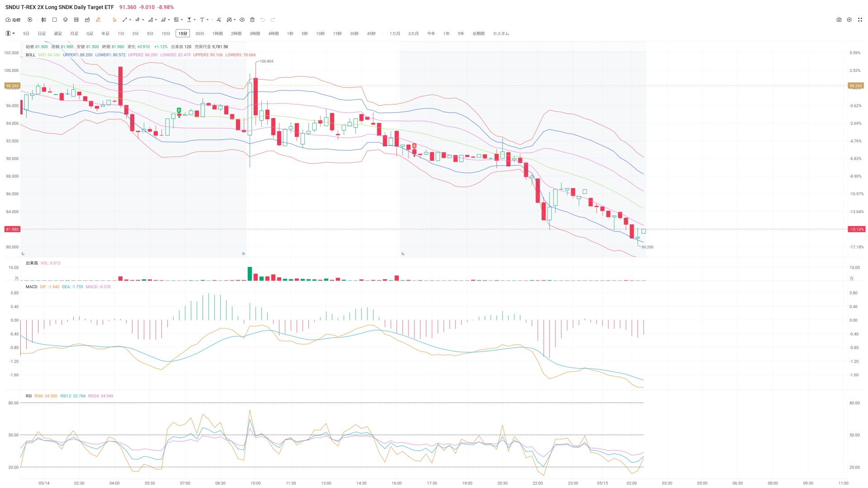Click the replay playback icon
This screenshot has width=868, height=488.
[x=30, y=20]
